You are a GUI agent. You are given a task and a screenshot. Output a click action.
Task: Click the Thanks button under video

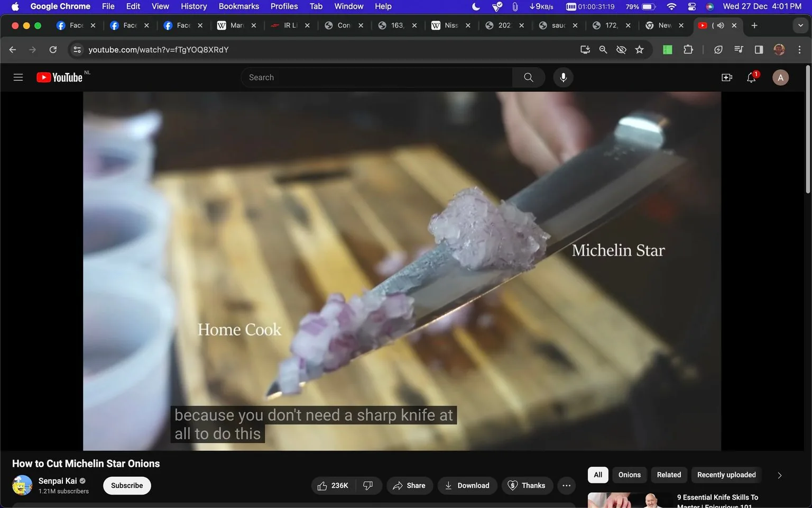click(x=527, y=485)
